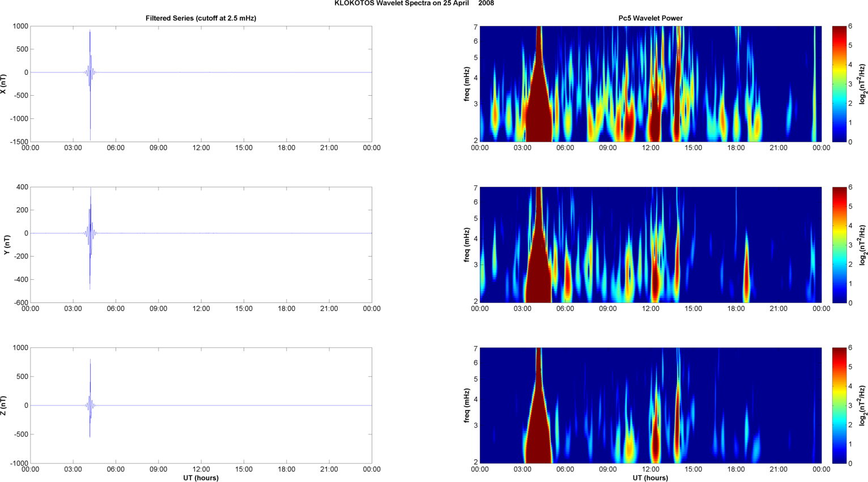
Task: Click the '0' tick beneath the bottom colorbar
Action: (x=850, y=463)
